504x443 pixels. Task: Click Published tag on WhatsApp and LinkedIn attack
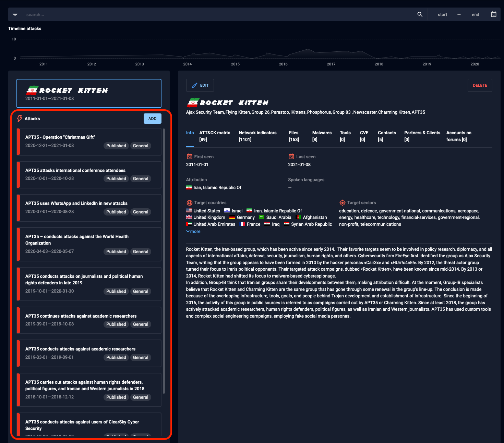[x=116, y=212]
